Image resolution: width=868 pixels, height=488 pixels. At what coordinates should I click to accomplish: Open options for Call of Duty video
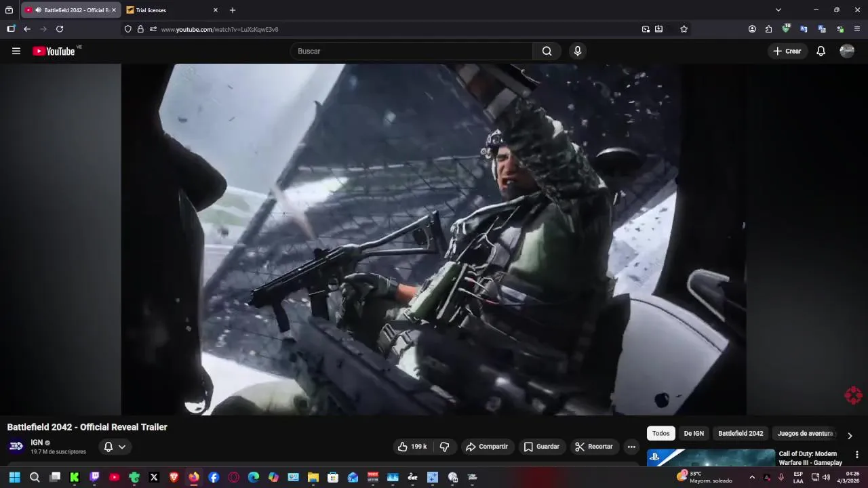856,455
